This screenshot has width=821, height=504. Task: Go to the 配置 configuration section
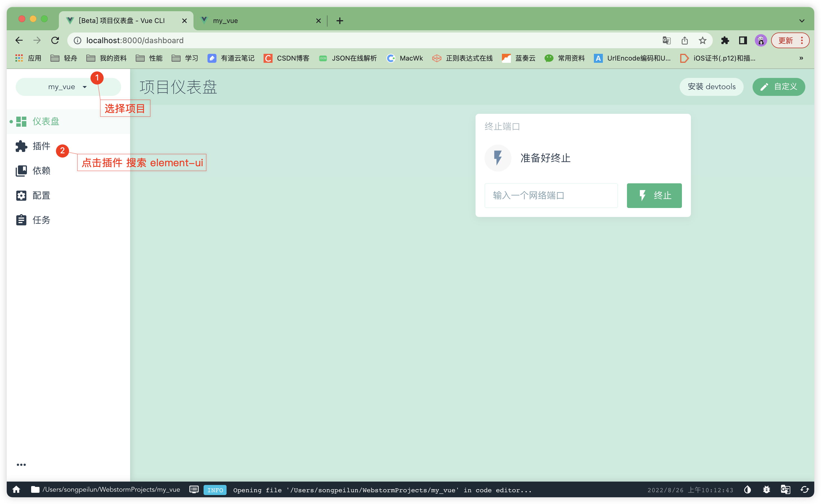point(41,195)
